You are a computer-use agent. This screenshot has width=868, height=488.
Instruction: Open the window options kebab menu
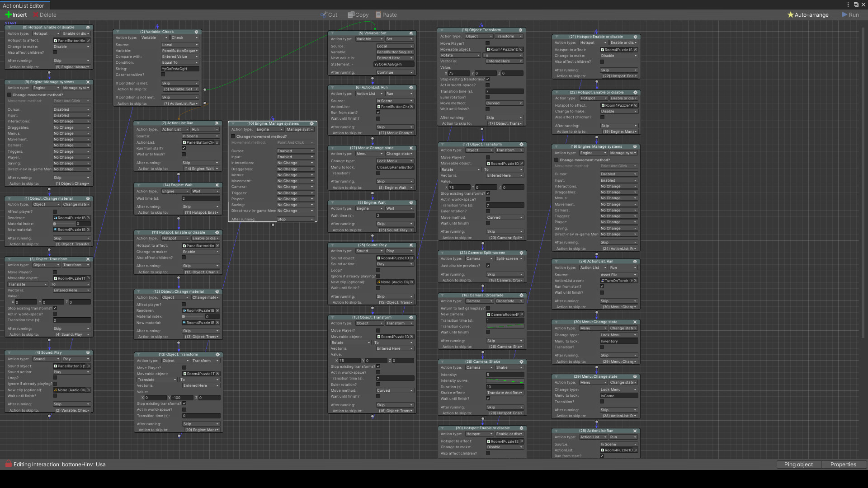click(x=848, y=5)
